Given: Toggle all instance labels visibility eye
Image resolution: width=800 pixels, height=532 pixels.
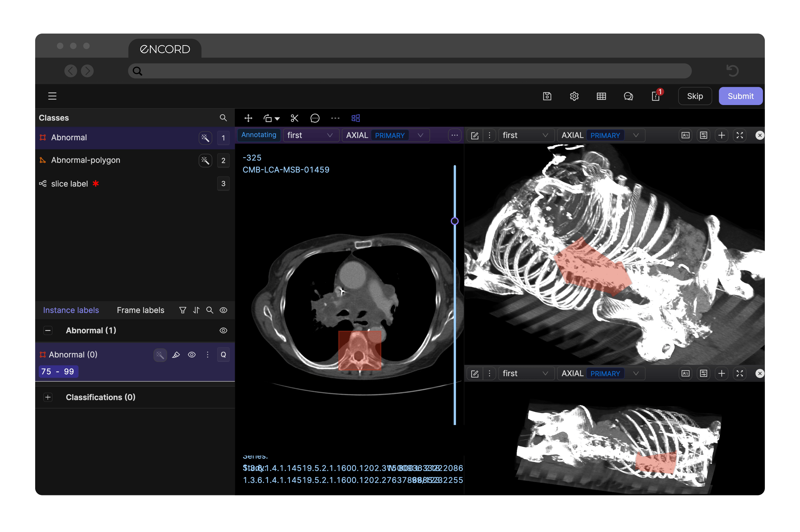Looking at the screenshot, I should [x=223, y=310].
